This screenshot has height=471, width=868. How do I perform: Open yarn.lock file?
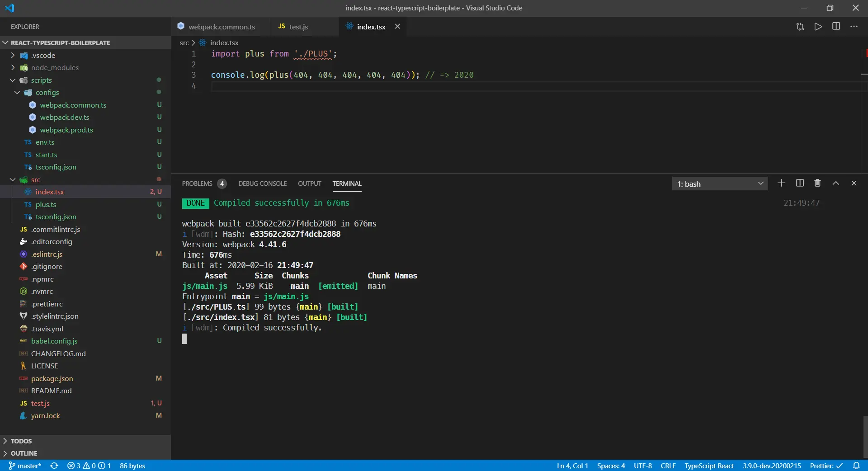pyautogui.click(x=85, y=415)
